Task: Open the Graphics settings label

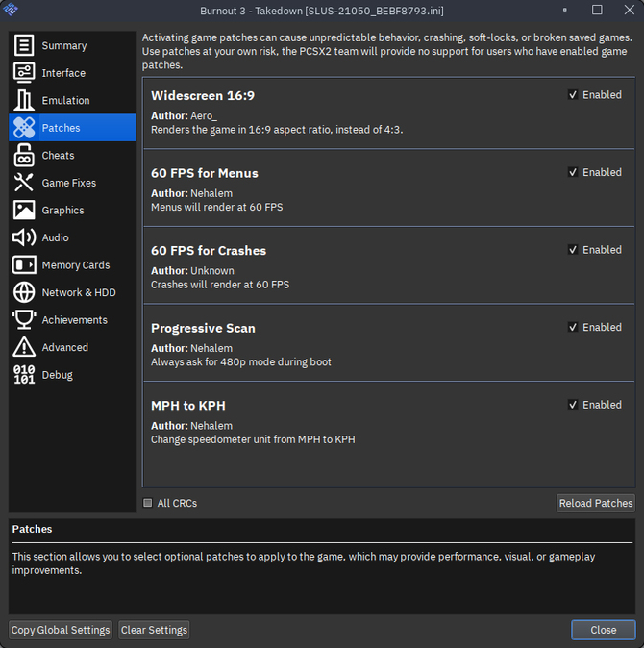Action: [x=62, y=211]
